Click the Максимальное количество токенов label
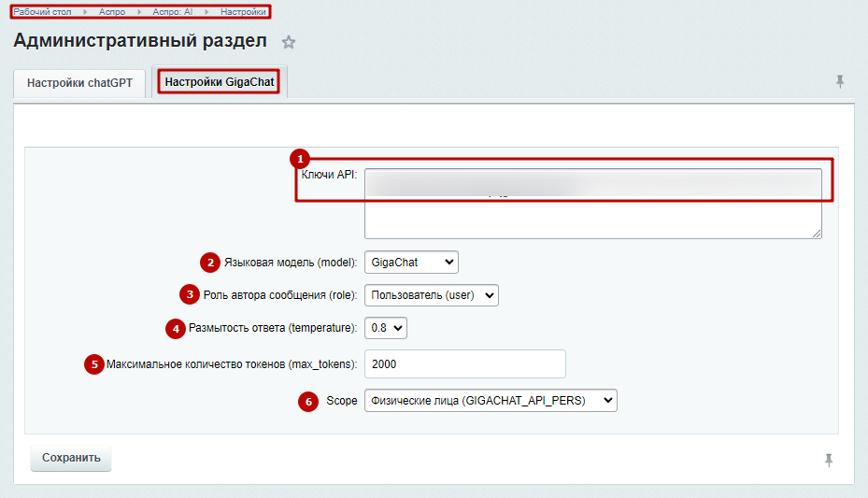Viewport: 868px width, 498px height. tap(232, 364)
